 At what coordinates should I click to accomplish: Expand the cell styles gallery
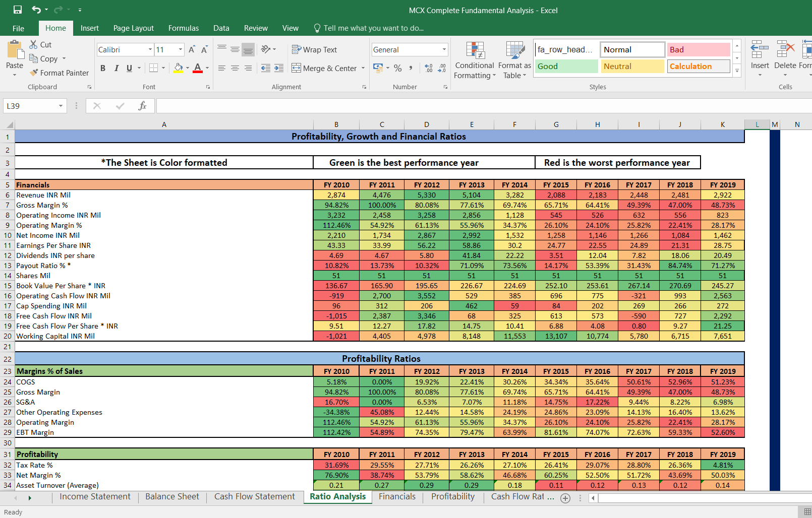click(x=737, y=71)
